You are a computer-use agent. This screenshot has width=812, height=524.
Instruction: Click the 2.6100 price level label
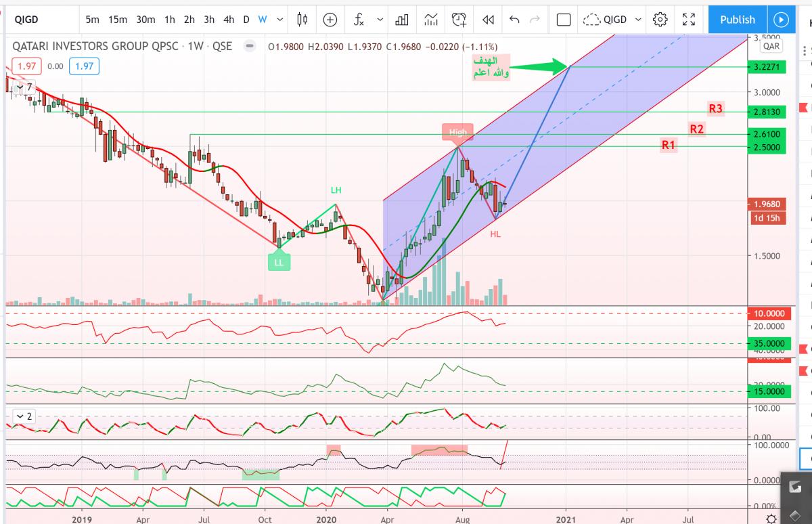tap(767, 134)
